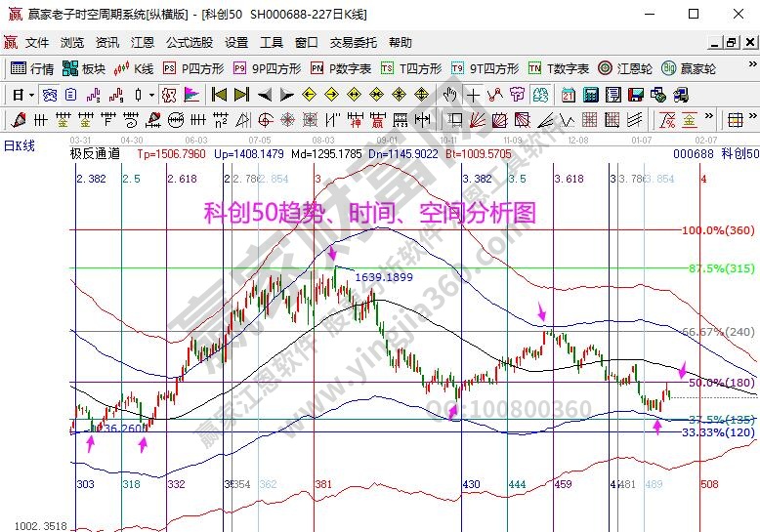The width and height of the screenshot is (760, 532).
Task: Open the 江恩轮 Gann wheel tool
Action: coord(635,68)
